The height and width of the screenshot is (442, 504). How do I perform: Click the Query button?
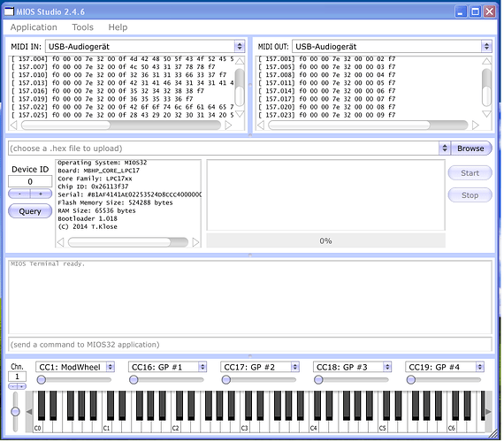(x=30, y=211)
